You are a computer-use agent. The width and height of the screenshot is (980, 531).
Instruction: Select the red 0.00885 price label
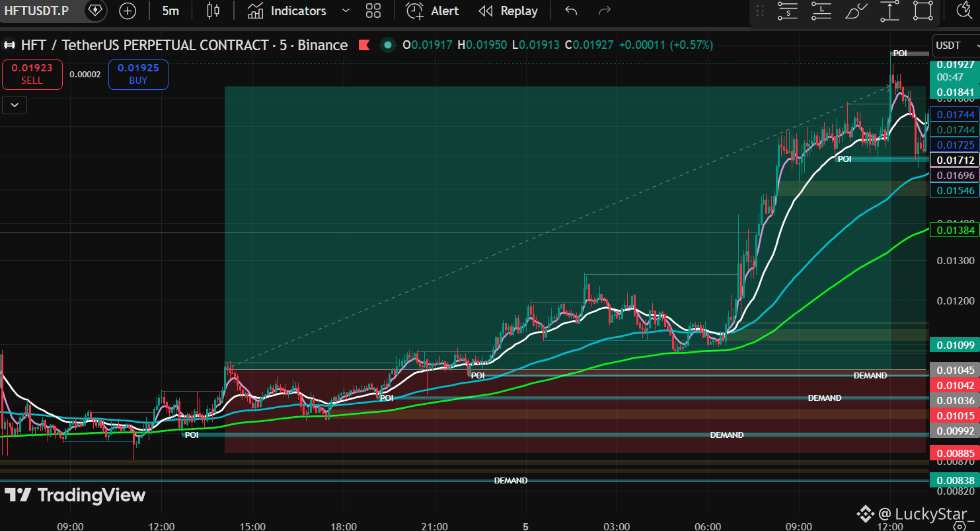(955, 453)
